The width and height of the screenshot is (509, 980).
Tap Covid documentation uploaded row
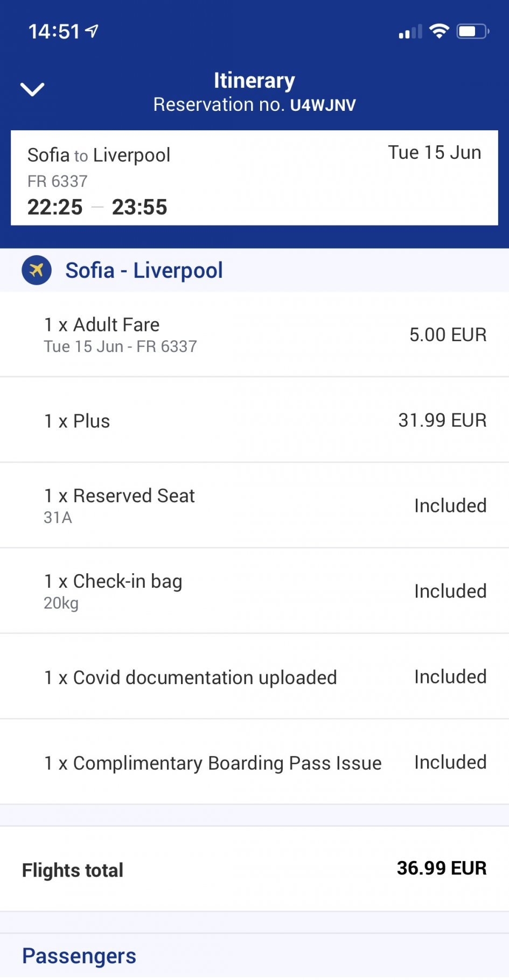coord(254,677)
